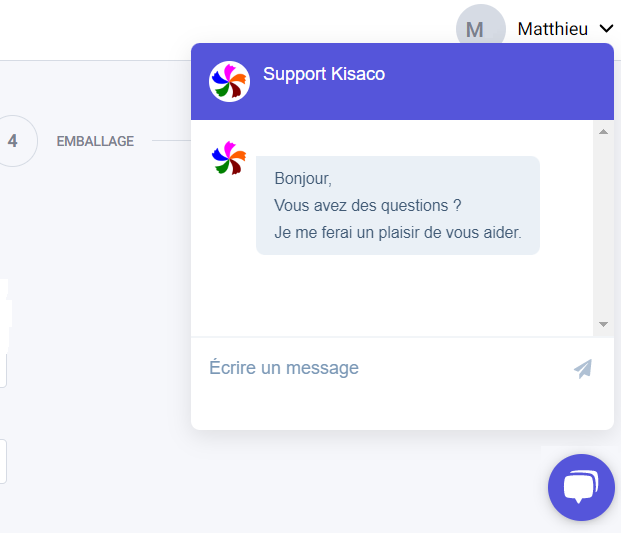
Task: Go to the EMBALLAGE step
Action: click(x=95, y=141)
